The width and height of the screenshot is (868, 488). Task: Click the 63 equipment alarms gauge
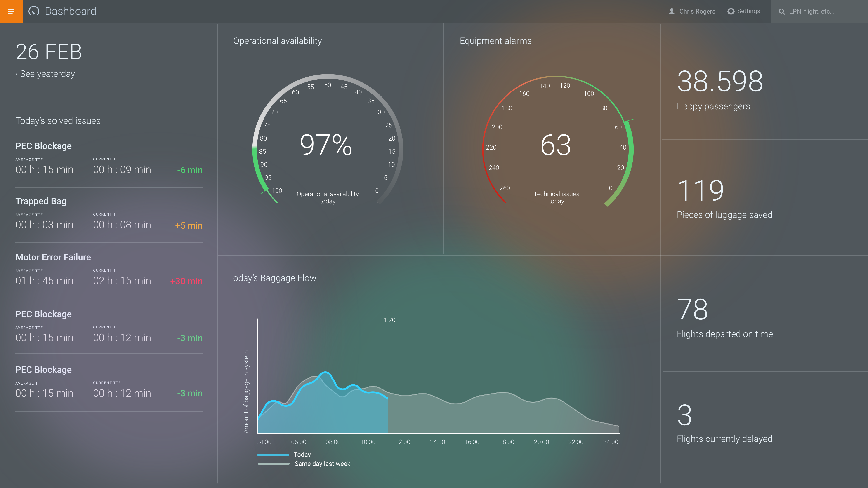[x=556, y=145]
